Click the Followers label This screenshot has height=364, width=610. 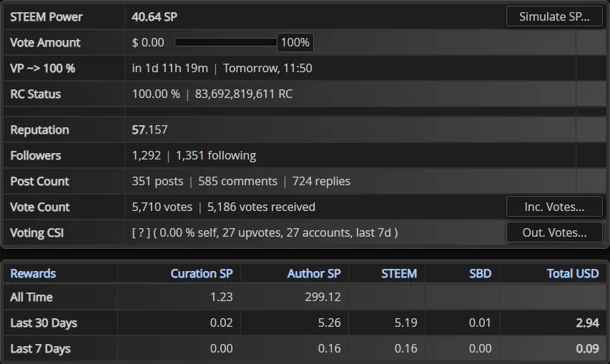click(x=36, y=155)
